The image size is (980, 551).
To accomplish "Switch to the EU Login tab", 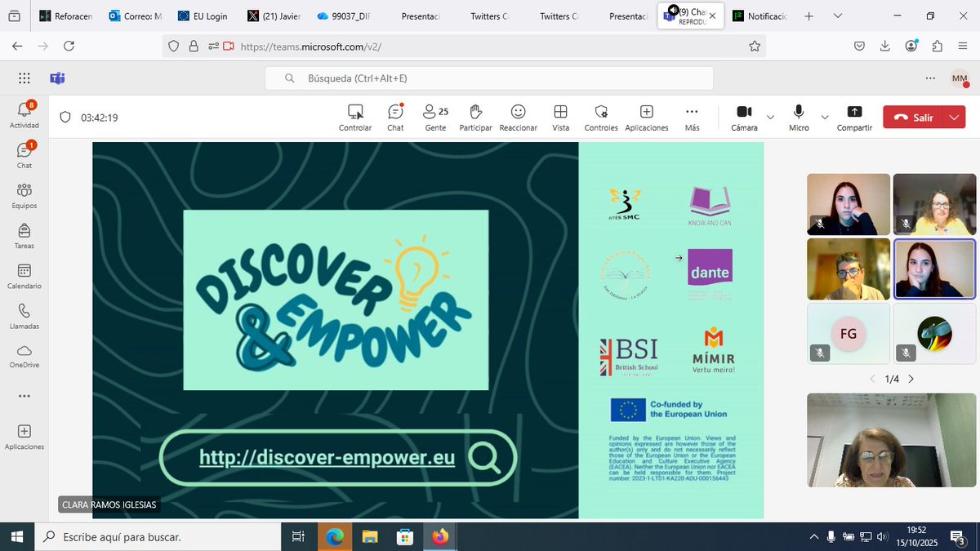I will coord(205,16).
